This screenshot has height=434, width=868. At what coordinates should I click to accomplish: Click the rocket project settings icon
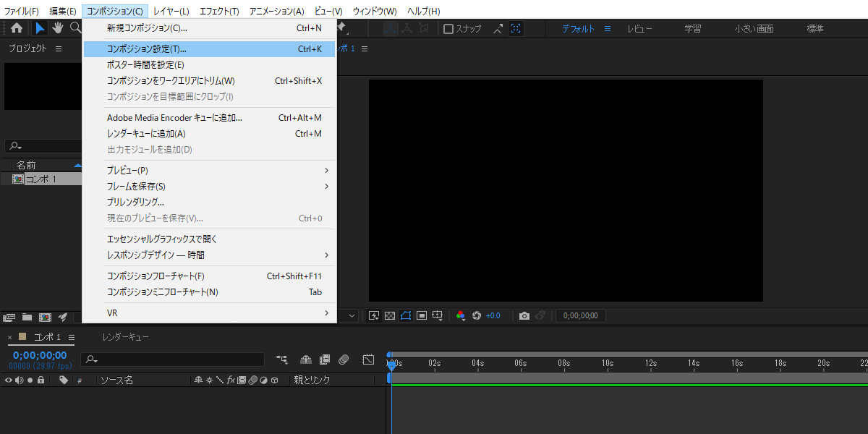[x=63, y=317]
